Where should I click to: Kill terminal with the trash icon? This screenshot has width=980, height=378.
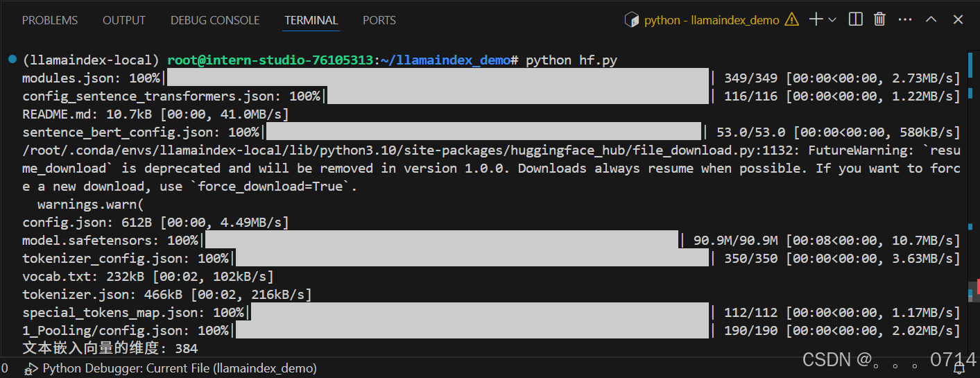tap(879, 19)
